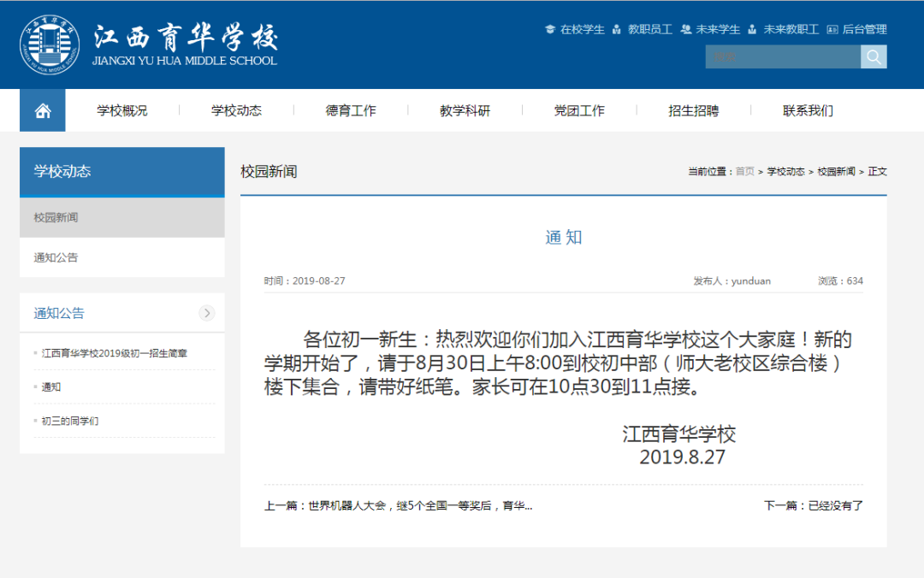This screenshot has width=924, height=578.
Task: Click 学校动态 in the breadcrumb
Action: pos(785,172)
